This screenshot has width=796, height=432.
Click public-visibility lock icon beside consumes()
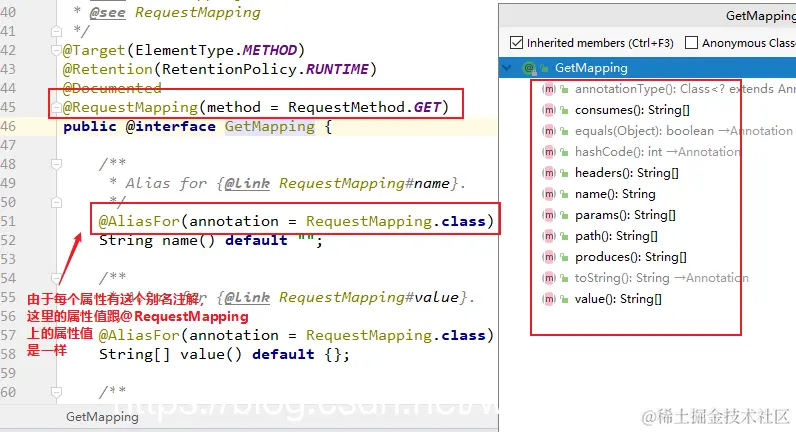click(564, 110)
